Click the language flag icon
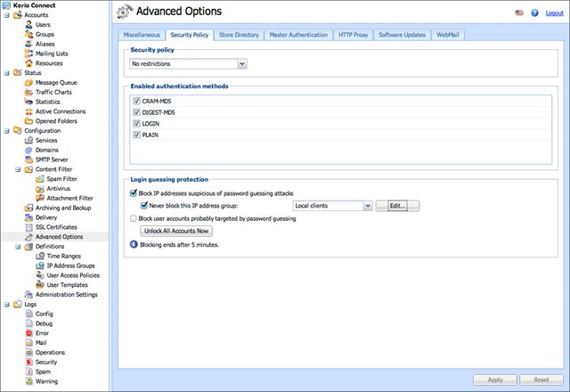Screen dimensions: 570x392 click(519, 12)
